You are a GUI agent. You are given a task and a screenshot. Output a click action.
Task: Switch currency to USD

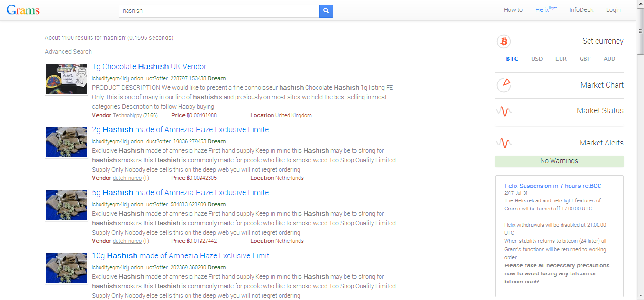pyautogui.click(x=537, y=59)
